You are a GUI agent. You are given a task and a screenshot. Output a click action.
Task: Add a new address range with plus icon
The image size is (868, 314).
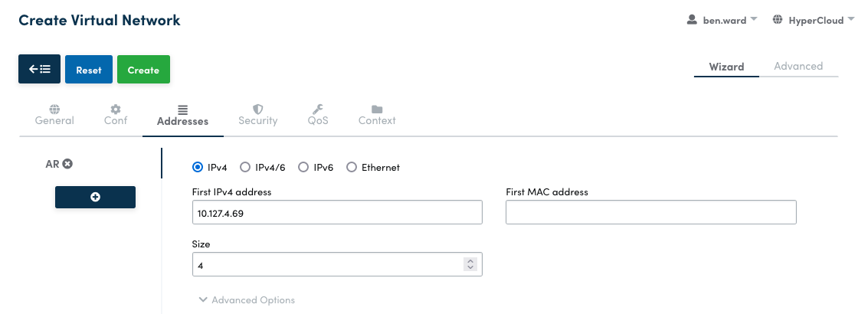pos(95,197)
